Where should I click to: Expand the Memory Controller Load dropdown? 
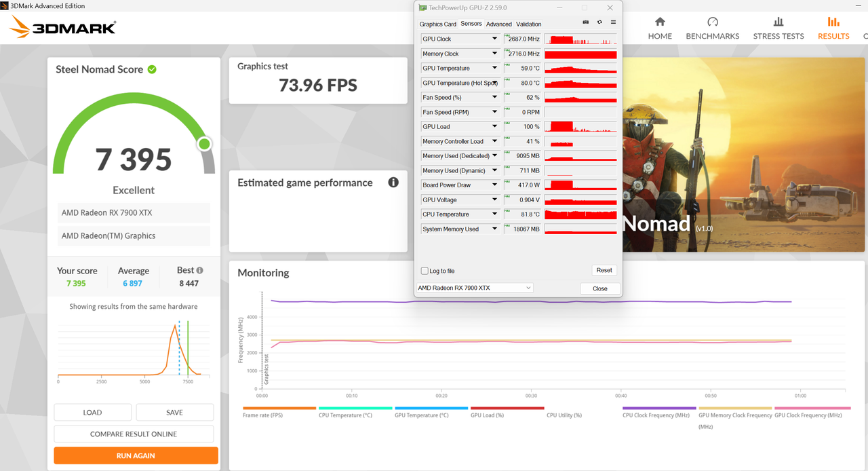494,142
